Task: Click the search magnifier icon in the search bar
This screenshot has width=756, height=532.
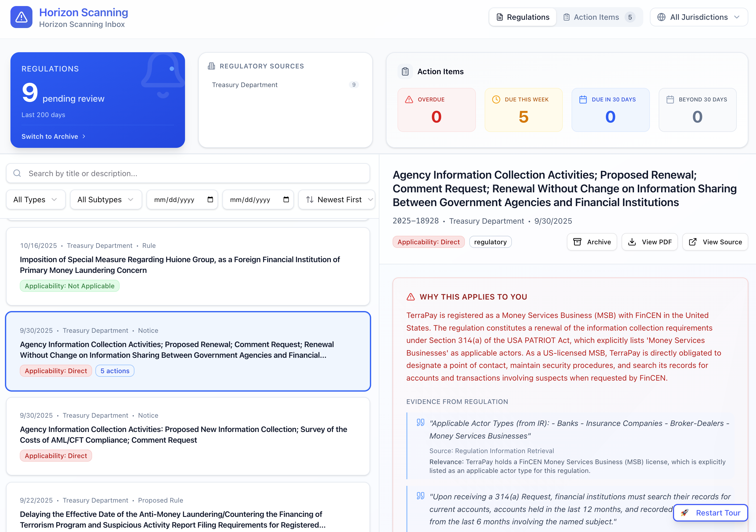Action: coord(17,173)
